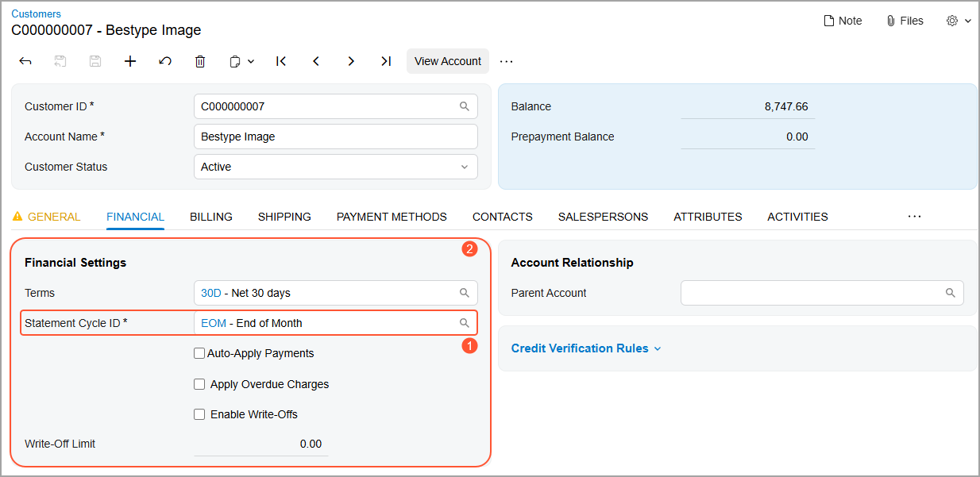Search for a Parent Account with the magnifier
Viewport: 980px width, 477px height.
pos(950,293)
